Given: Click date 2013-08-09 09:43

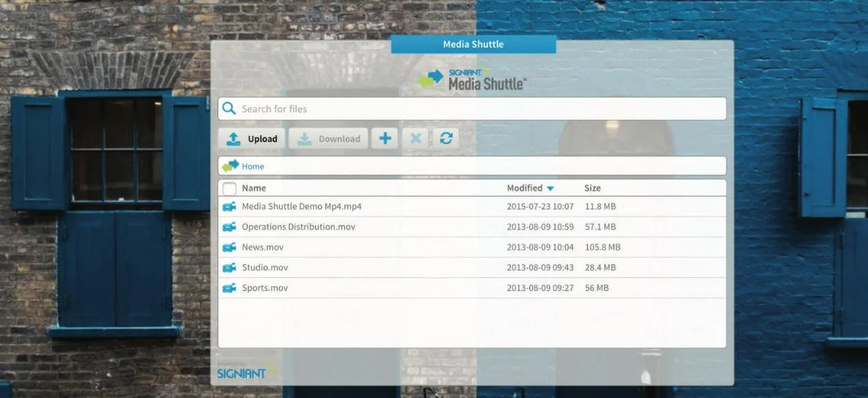Looking at the screenshot, I should (x=540, y=268).
